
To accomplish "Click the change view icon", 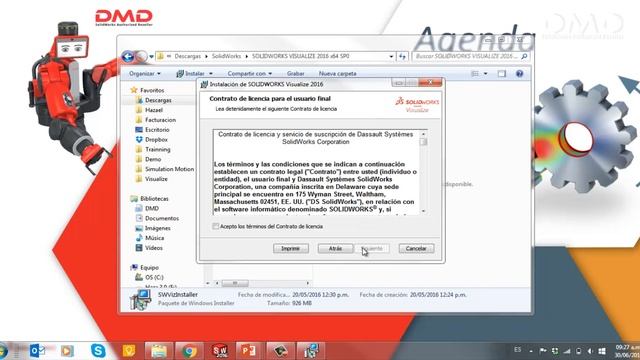I will click(475, 73).
